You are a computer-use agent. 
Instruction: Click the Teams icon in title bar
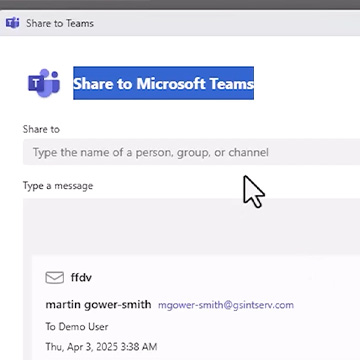[12, 23]
